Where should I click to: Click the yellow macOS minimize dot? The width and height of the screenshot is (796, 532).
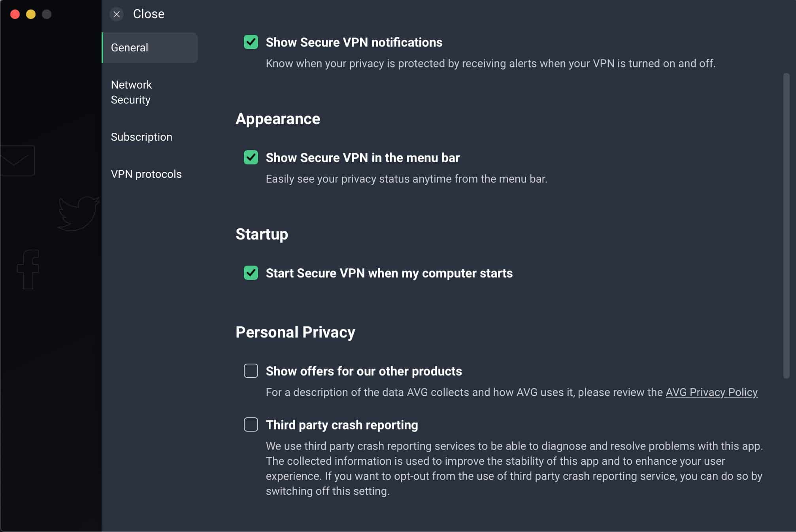click(x=31, y=14)
